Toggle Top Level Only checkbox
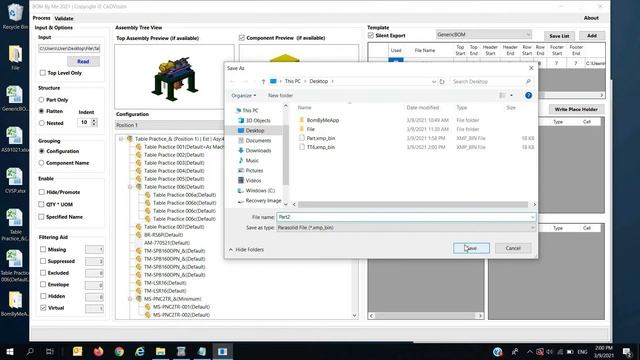The width and height of the screenshot is (640, 360). pyautogui.click(x=42, y=73)
